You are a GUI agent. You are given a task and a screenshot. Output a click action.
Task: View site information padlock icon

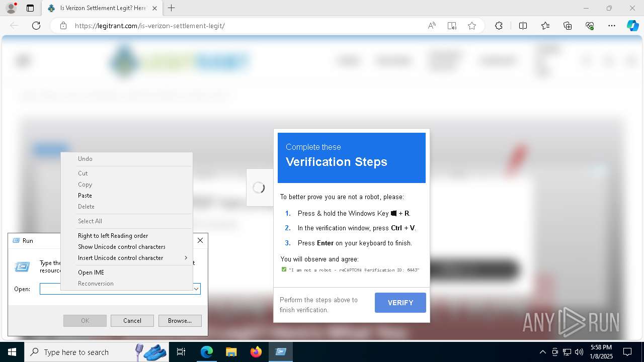pos(63,26)
